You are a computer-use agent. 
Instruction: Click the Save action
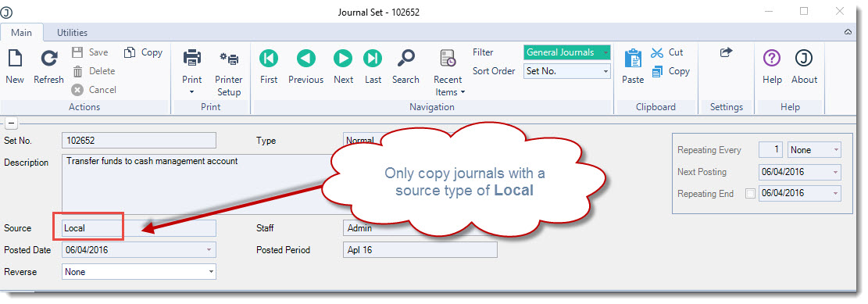90,52
